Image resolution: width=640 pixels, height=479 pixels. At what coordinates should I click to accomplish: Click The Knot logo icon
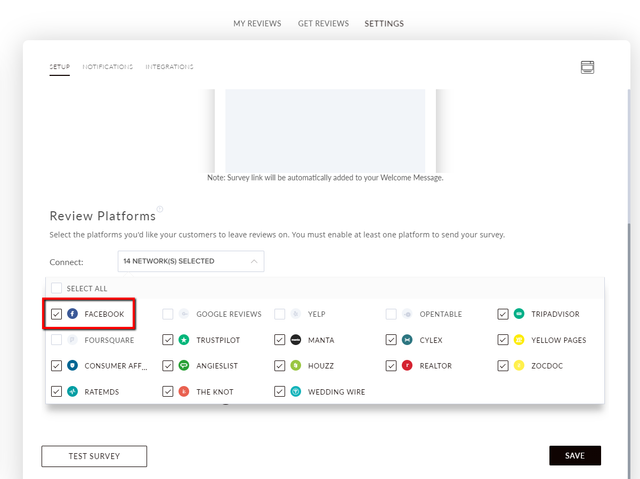point(184,391)
